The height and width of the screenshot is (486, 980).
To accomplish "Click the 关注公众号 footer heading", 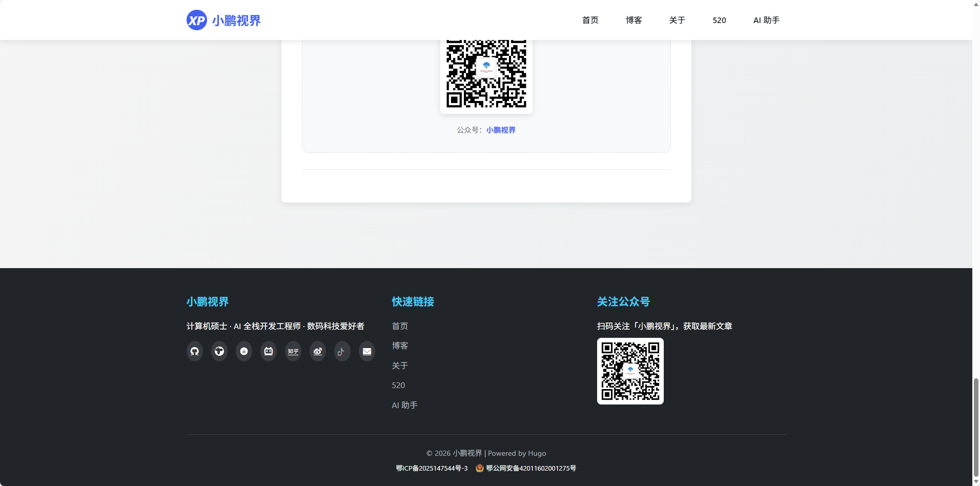I will tap(623, 301).
